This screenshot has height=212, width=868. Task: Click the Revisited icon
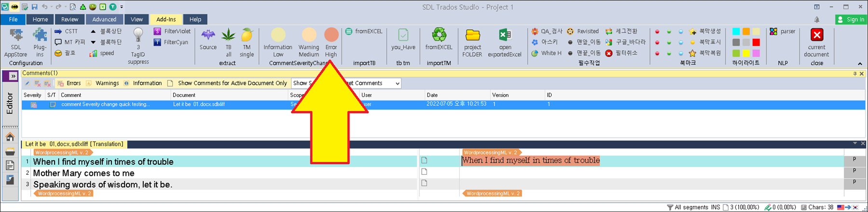click(570, 31)
